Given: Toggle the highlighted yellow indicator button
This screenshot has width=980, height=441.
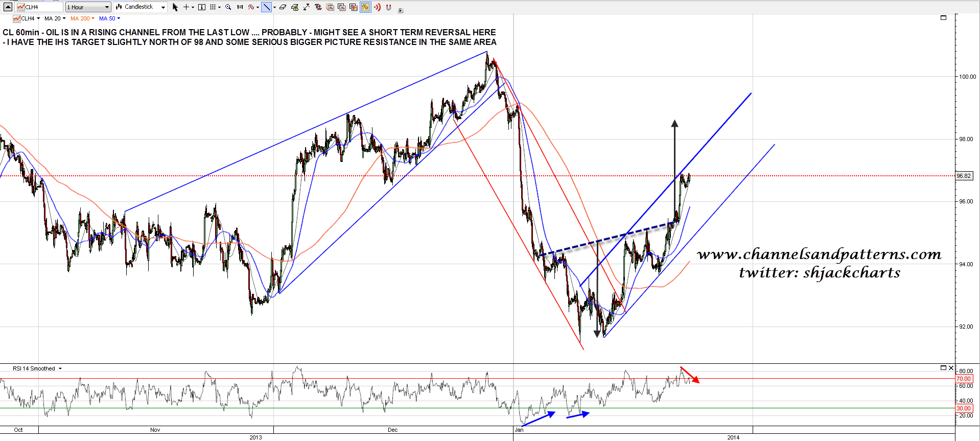Looking at the screenshot, I should pyautogui.click(x=365, y=7).
